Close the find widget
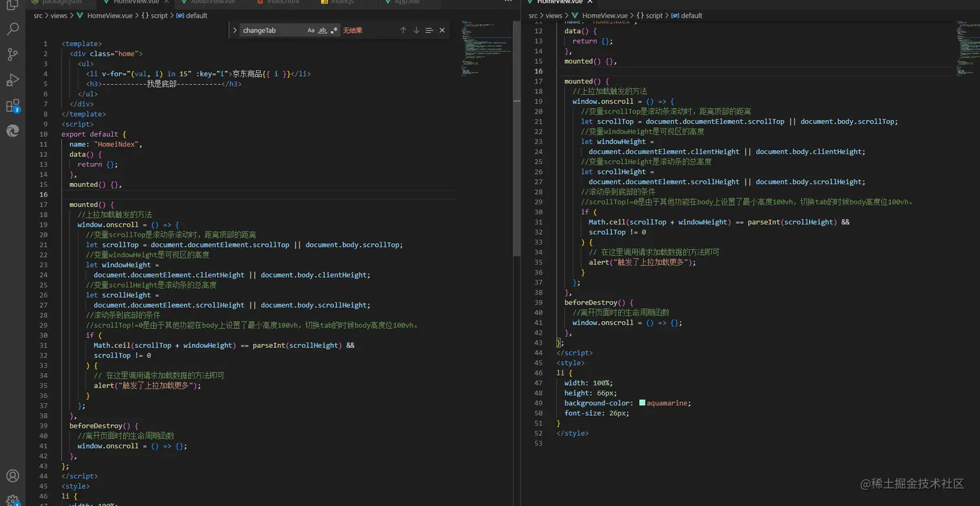The image size is (980, 506). (442, 30)
